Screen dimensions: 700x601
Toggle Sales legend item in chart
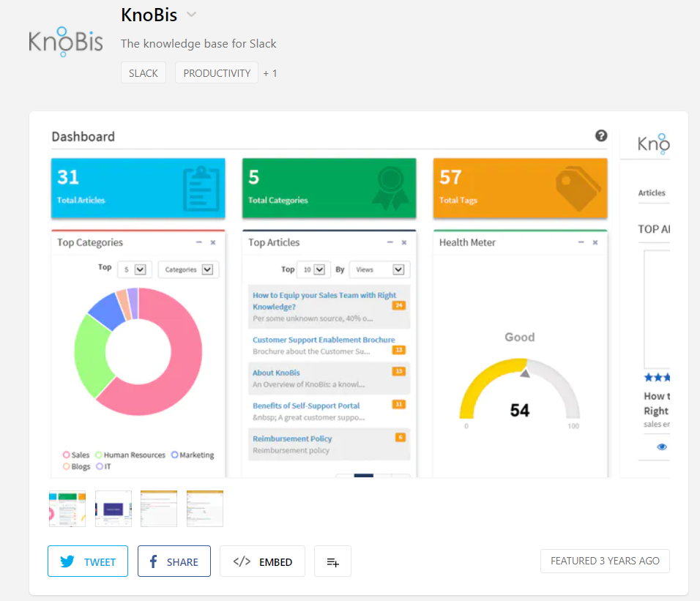[x=75, y=455]
